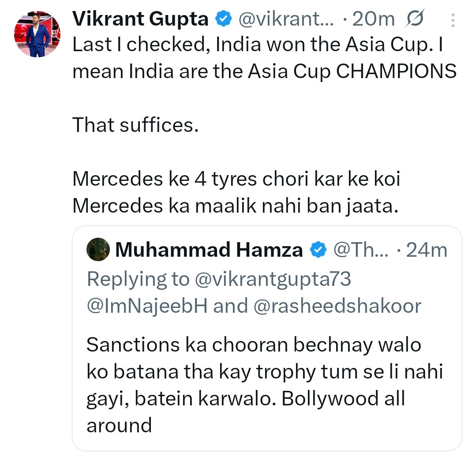Click the @vikrantgupta73 mention
The width and height of the screenshot is (476, 457).
273,278
